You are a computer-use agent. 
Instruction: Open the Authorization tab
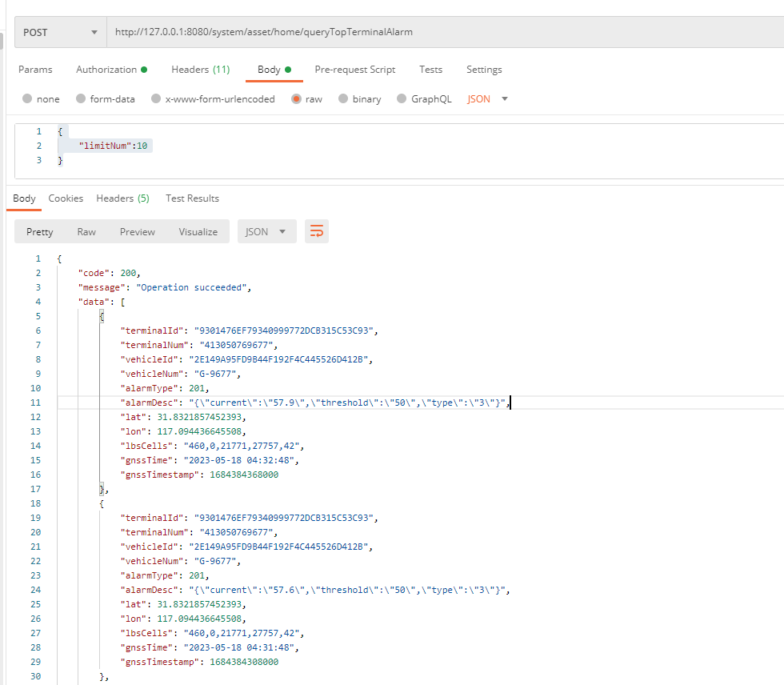pos(110,70)
